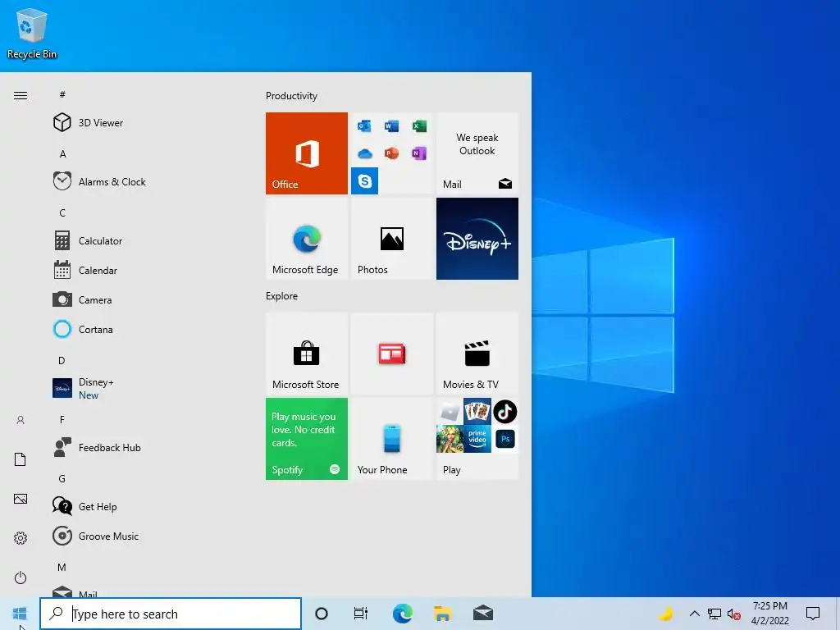Open the Your Phone tile

(x=391, y=439)
